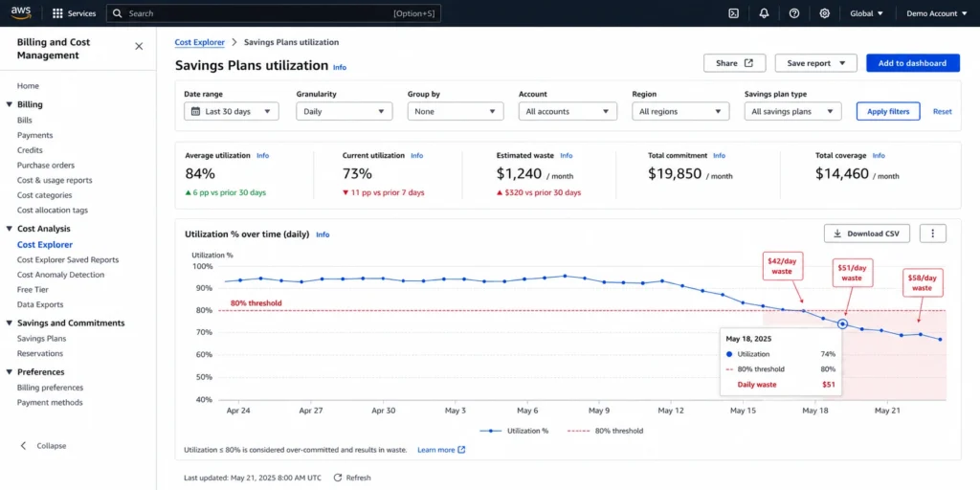Open Cost & usage reports
The height and width of the screenshot is (490, 980).
(55, 180)
